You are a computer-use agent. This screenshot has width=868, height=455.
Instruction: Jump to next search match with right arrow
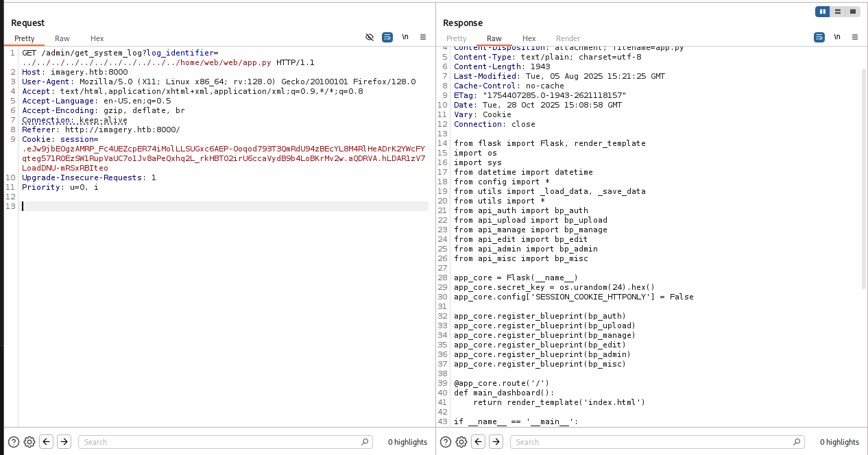pyautogui.click(x=64, y=442)
